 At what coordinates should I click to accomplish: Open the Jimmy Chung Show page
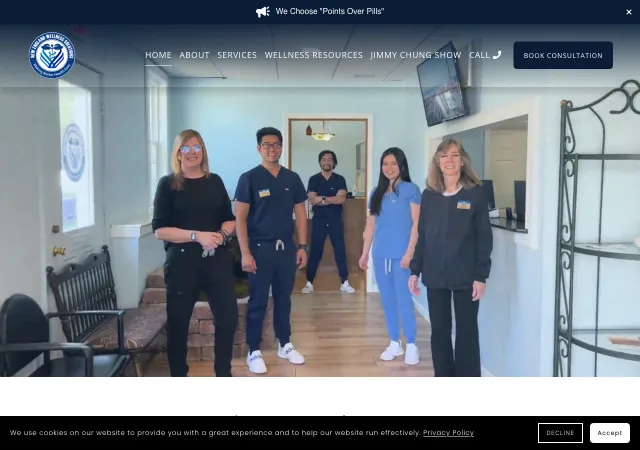416,55
